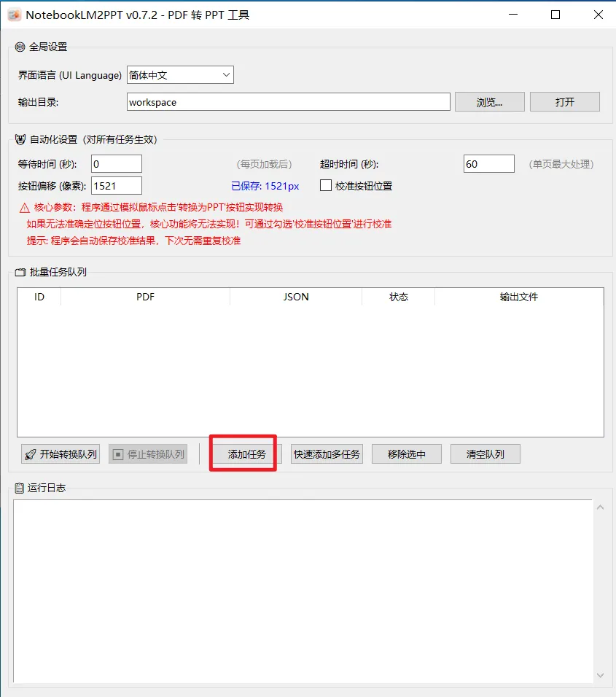This screenshot has width=616, height=697.
Task: Click inside the 输出目录 workspace field
Action: (x=289, y=102)
